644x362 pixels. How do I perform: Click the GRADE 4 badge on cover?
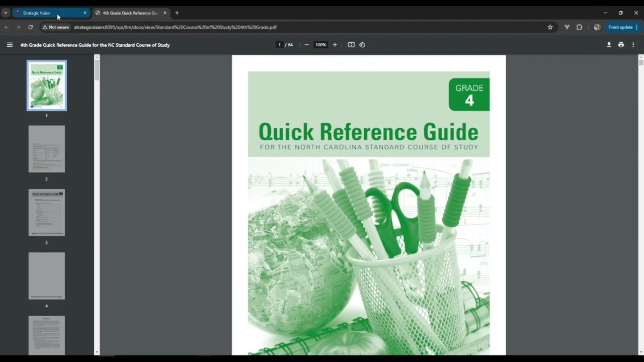pyautogui.click(x=469, y=95)
